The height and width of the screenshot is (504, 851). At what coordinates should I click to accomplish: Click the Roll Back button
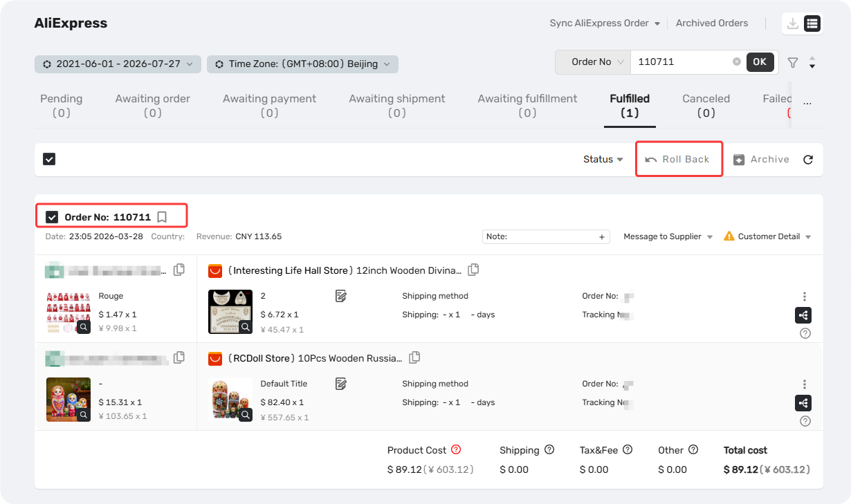point(678,159)
